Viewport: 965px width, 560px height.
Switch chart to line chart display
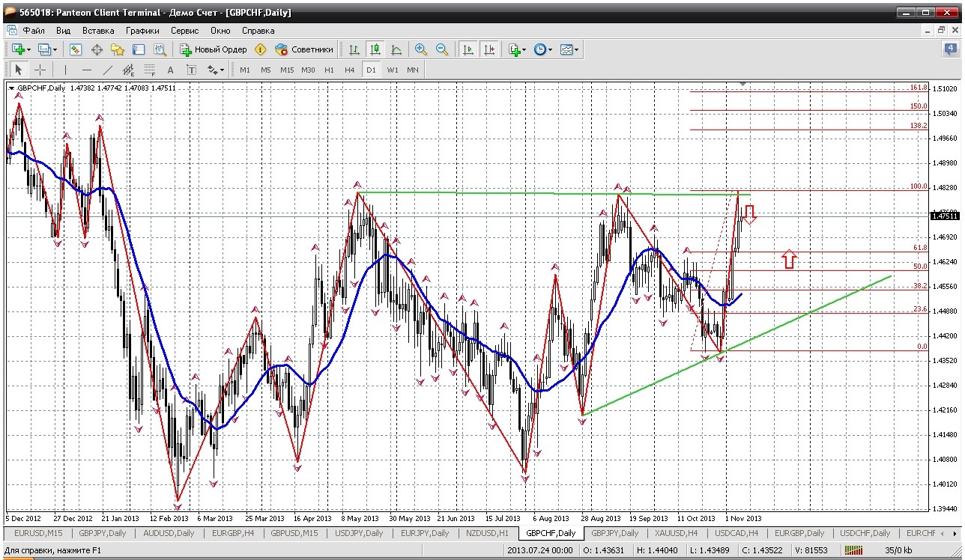[x=396, y=49]
